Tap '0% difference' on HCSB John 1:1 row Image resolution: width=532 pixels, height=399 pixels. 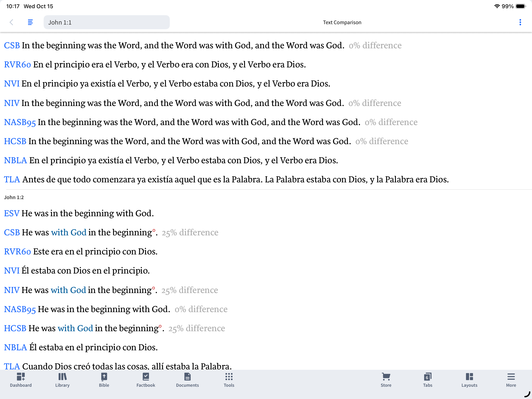tap(382, 141)
